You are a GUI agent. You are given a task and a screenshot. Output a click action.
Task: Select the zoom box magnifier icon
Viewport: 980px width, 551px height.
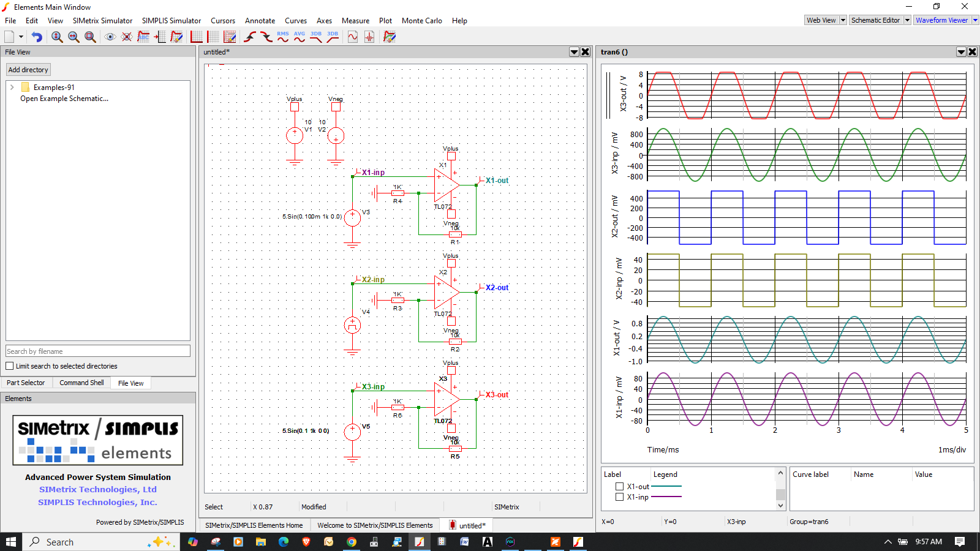click(x=90, y=37)
